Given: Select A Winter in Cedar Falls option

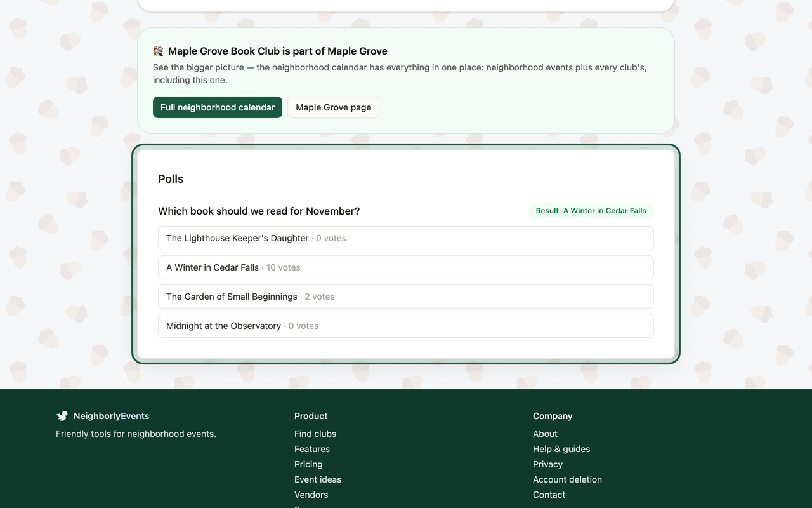Looking at the screenshot, I should (x=406, y=267).
